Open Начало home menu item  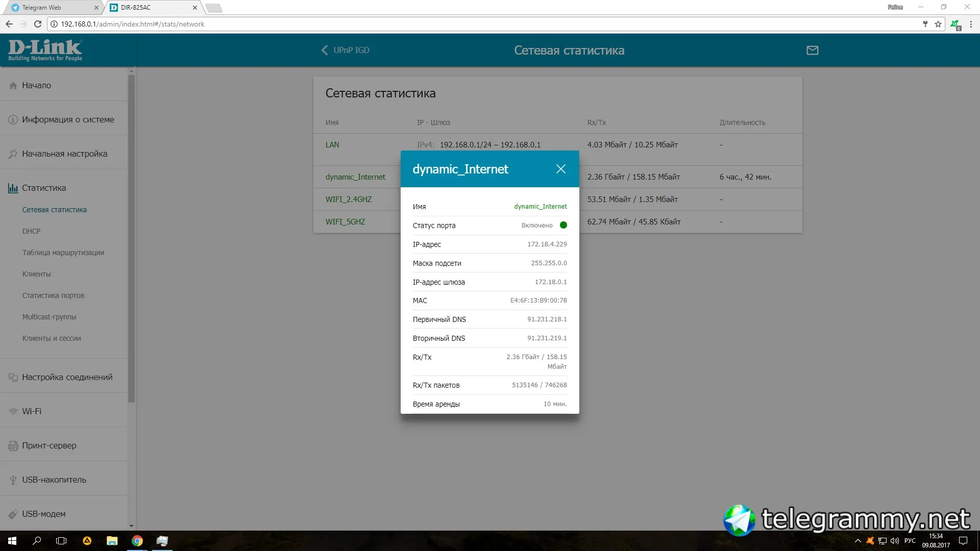point(36,85)
